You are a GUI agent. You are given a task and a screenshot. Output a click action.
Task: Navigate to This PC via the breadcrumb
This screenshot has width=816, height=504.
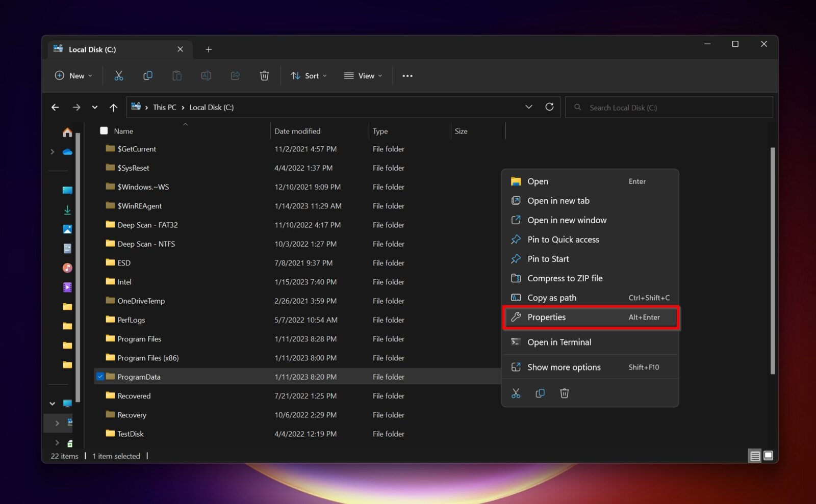click(164, 107)
